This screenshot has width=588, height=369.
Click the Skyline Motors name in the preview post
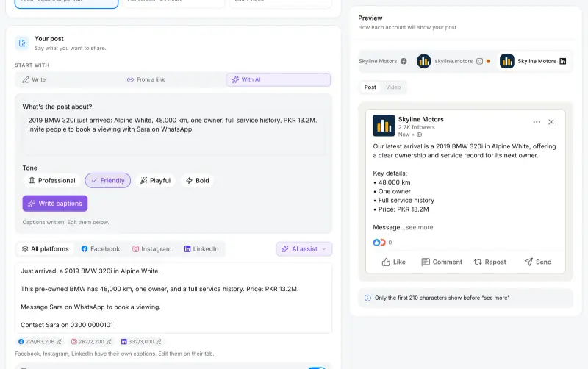tap(420, 119)
